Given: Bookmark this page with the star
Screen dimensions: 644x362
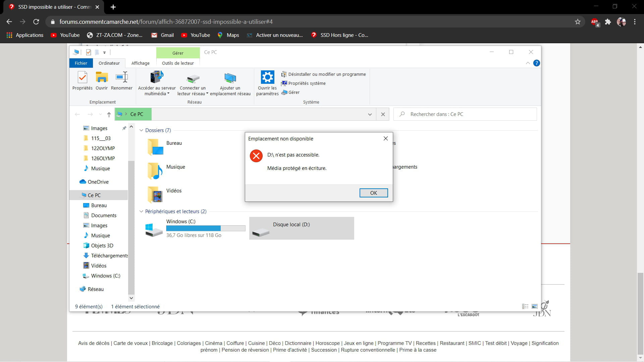Looking at the screenshot, I should (578, 22).
